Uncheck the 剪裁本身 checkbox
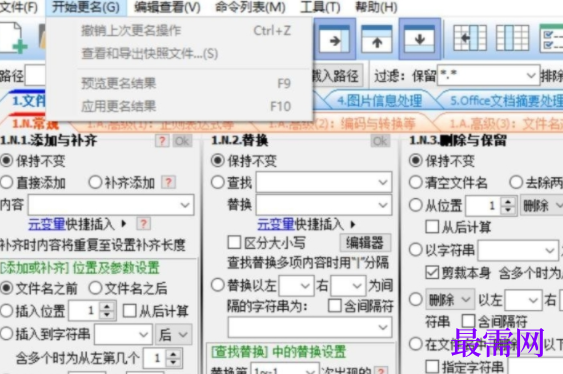This screenshot has height=374, width=563. [432, 273]
